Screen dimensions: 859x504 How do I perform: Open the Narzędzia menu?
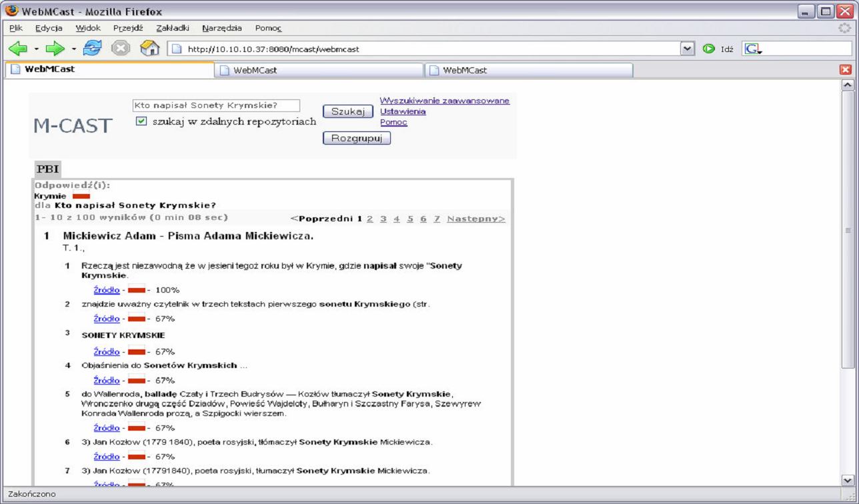[222, 28]
